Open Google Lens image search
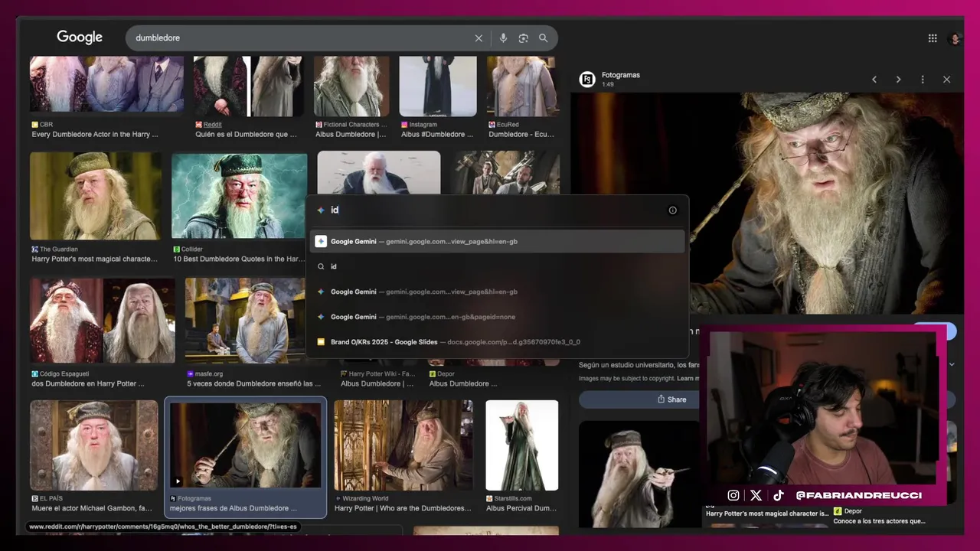 click(523, 38)
